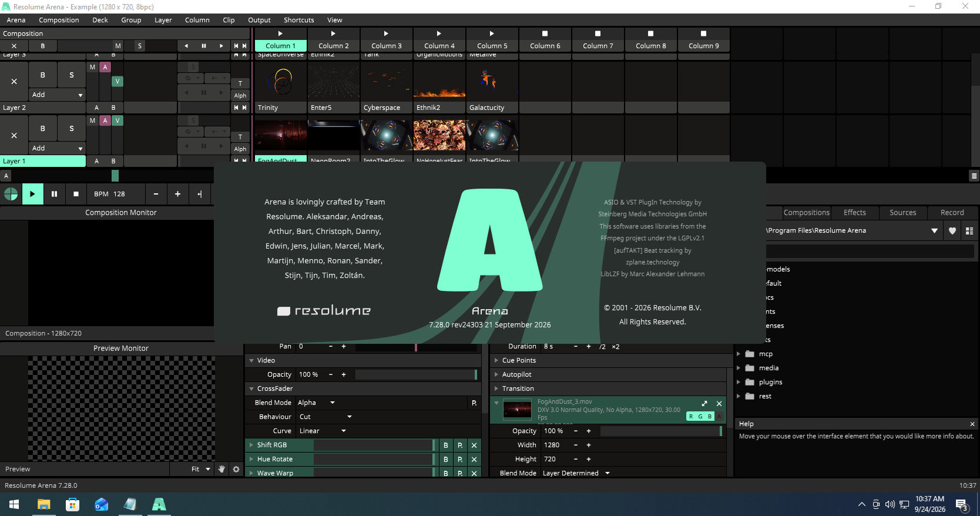Toggle browser favorites heart icon

(952, 231)
